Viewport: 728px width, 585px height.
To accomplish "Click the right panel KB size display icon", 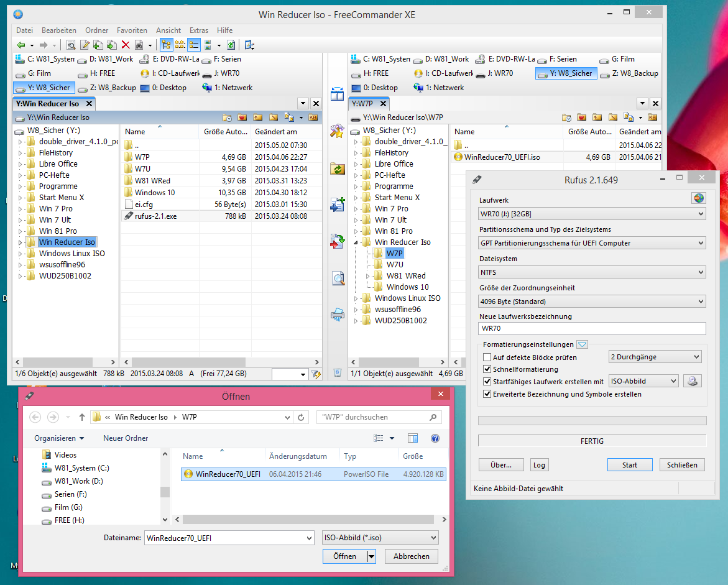I will point(652,117).
